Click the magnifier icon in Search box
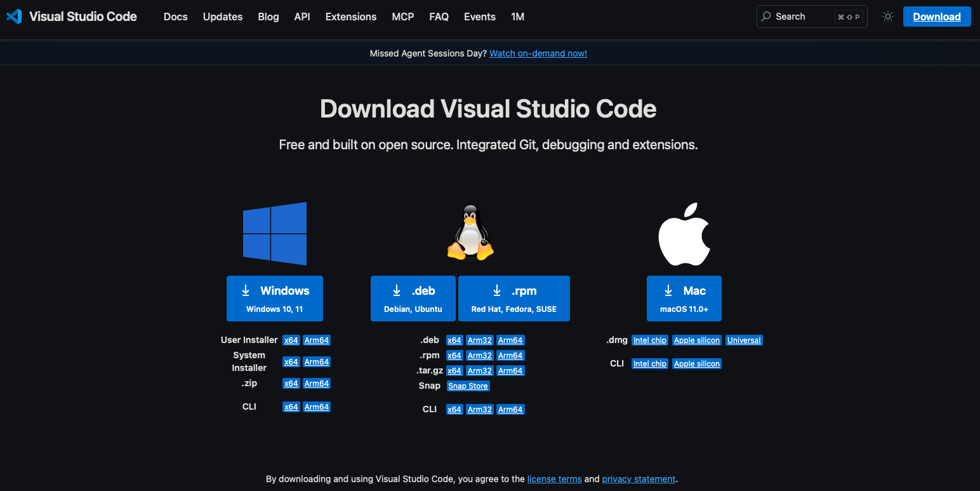This screenshot has width=980, height=491. pyautogui.click(x=767, y=17)
